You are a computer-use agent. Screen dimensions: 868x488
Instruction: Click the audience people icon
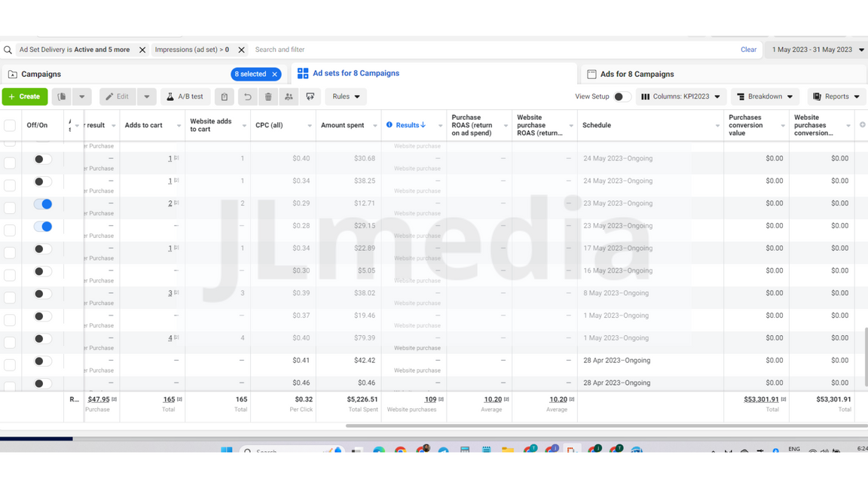point(289,96)
